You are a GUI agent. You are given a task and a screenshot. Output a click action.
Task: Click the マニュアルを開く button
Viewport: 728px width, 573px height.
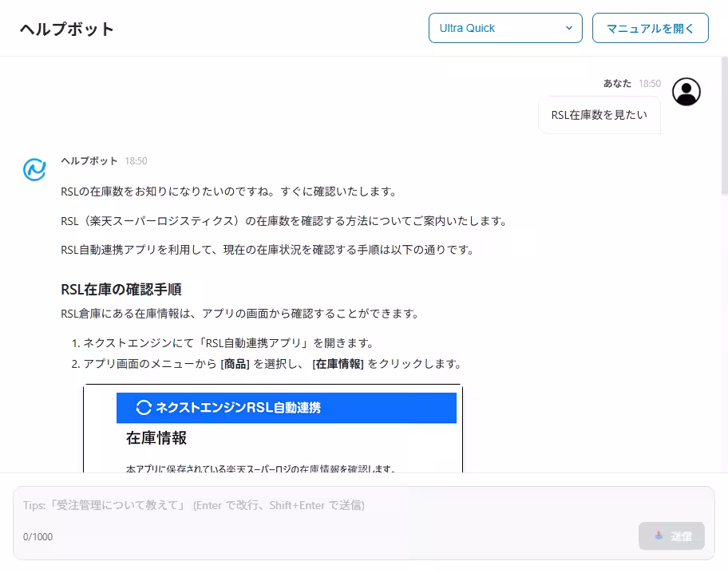click(650, 28)
